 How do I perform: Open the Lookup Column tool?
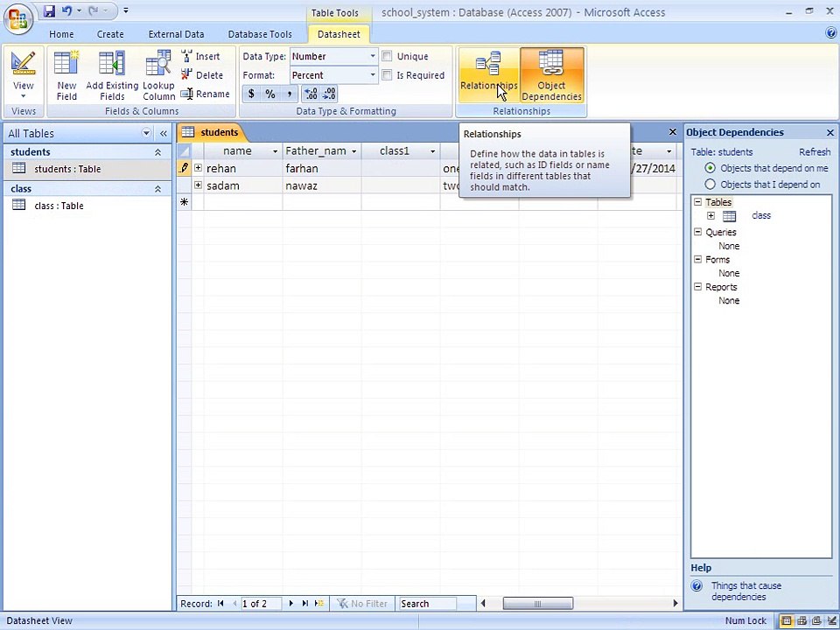[158, 75]
